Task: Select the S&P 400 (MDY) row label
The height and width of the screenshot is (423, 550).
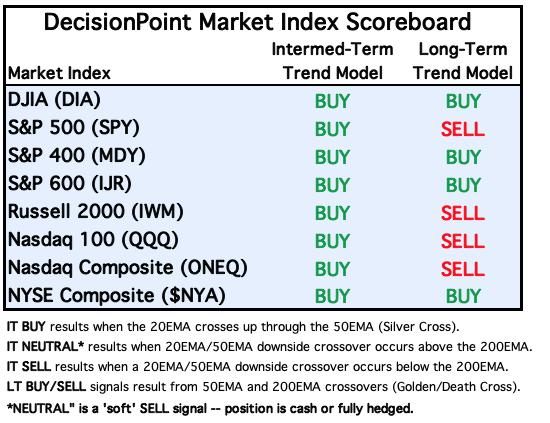Action: tap(76, 156)
